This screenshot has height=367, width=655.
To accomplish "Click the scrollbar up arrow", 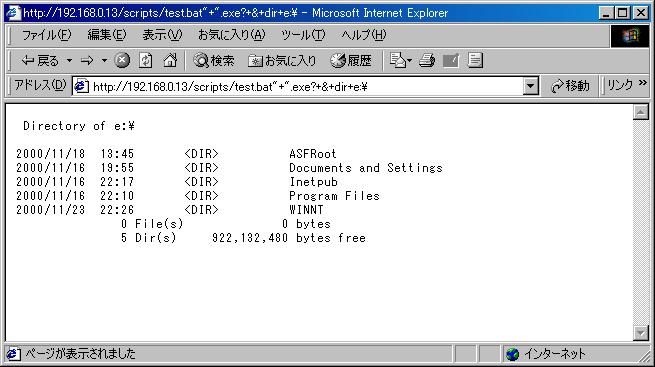I will pyautogui.click(x=640, y=112).
